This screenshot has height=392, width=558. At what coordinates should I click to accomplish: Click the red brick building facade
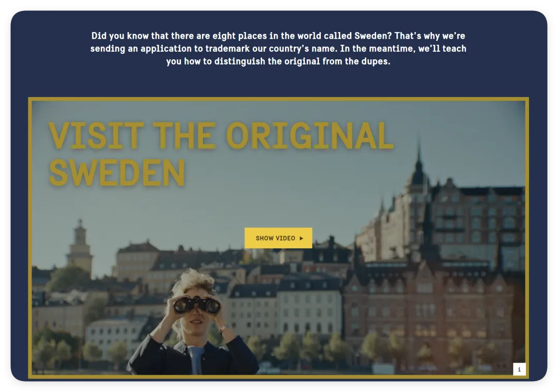[427, 313]
